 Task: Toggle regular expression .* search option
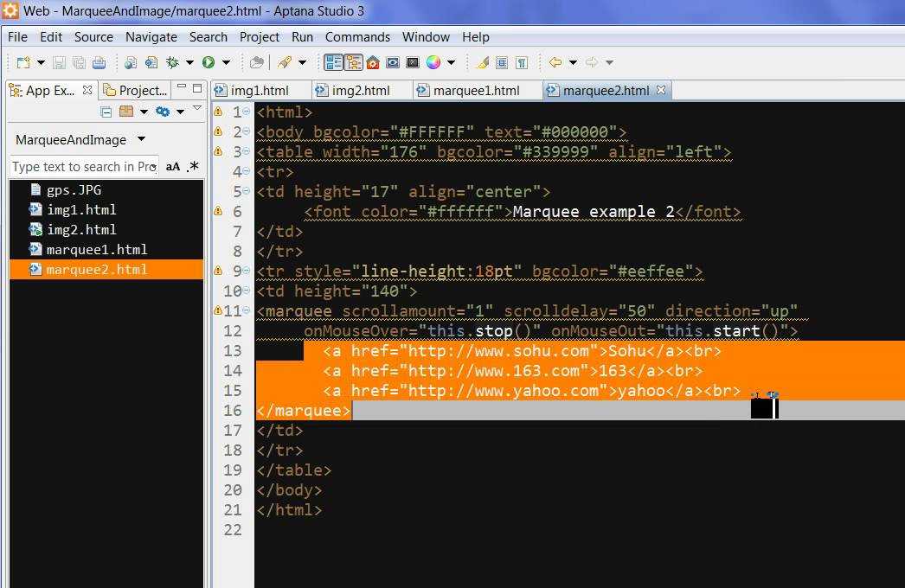[x=193, y=167]
